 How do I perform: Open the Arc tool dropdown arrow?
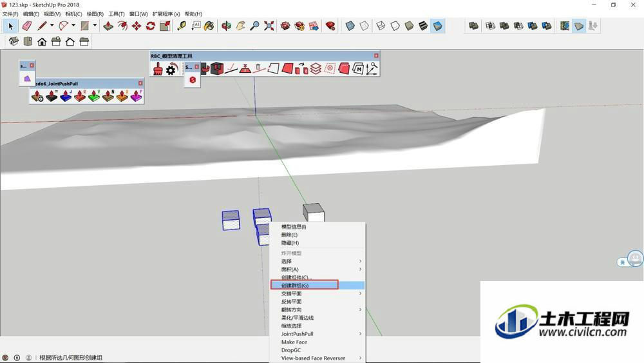click(73, 26)
